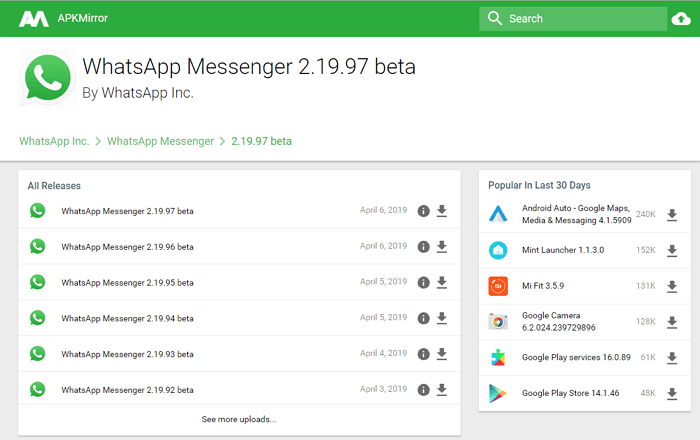Go to WhatsApp Inc. breadcrumb

point(53,141)
